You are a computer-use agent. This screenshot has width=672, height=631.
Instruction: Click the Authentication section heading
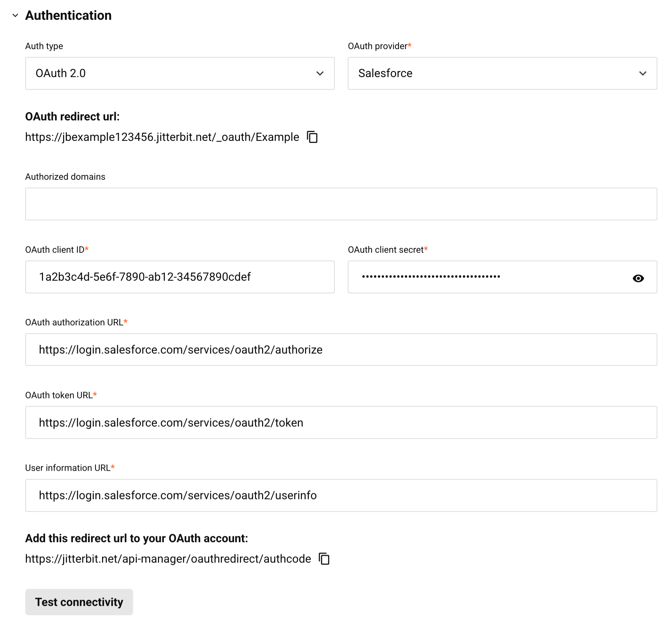tap(68, 15)
